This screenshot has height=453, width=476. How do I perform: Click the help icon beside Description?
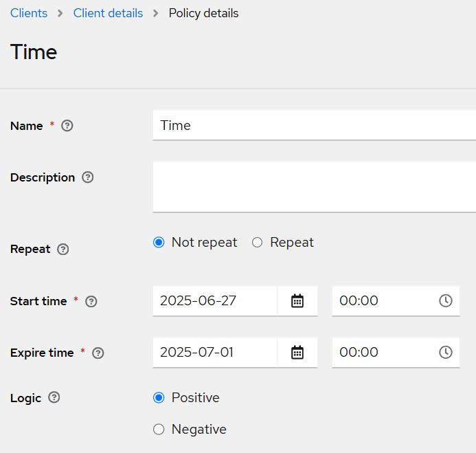(87, 177)
